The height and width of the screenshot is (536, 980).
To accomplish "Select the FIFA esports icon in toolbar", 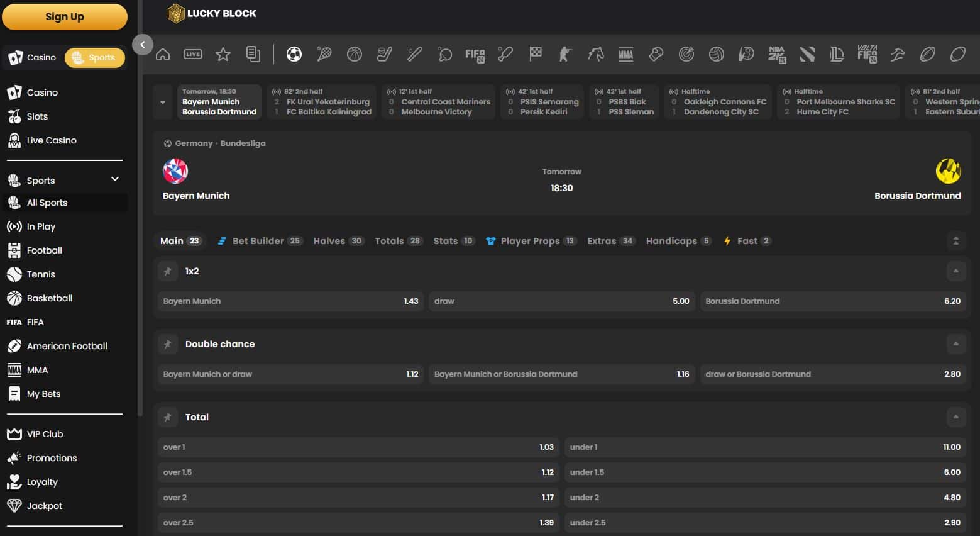I will (475, 55).
